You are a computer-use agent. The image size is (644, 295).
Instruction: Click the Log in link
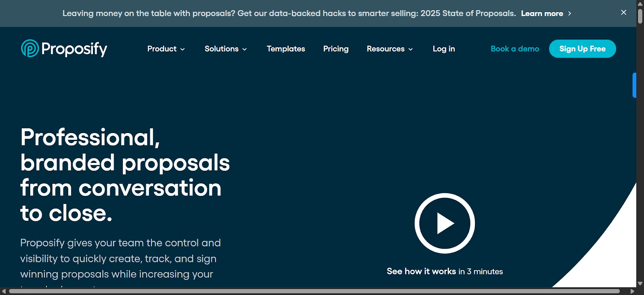point(444,49)
